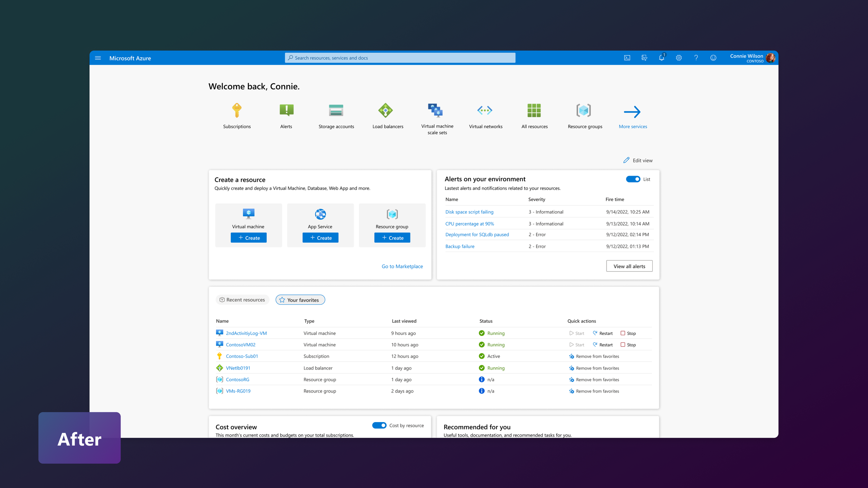Image resolution: width=868 pixels, height=488 pixels.
Task: Switch to the Recent resources tab
Action: (242, 300)
